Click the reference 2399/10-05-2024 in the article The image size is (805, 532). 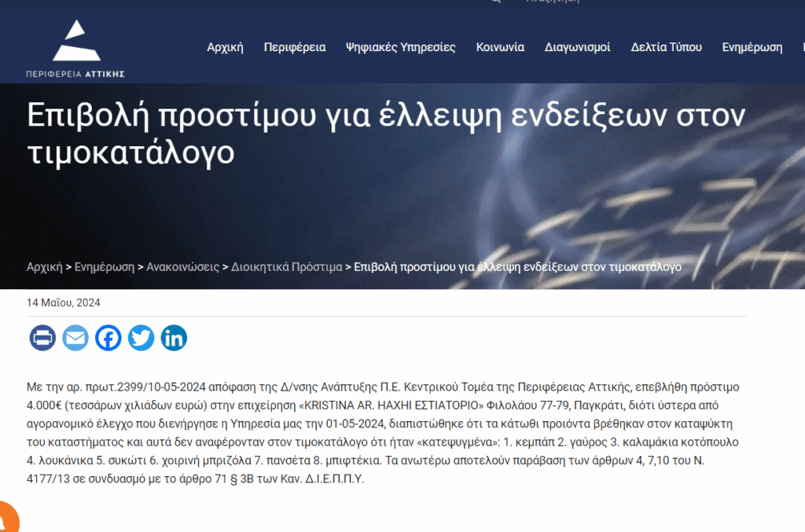[161, 387]
